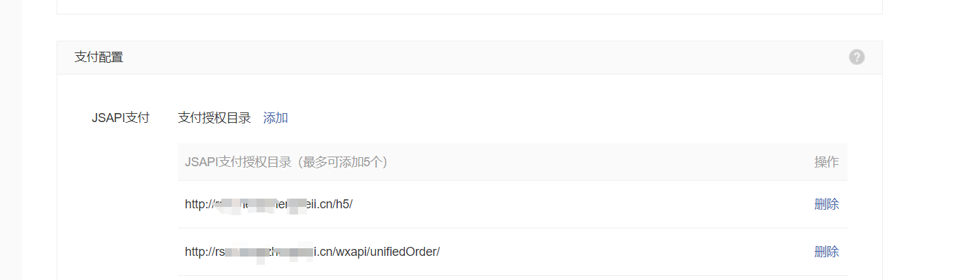Click blank area of 支付配置 header bar

click(483, 57)
